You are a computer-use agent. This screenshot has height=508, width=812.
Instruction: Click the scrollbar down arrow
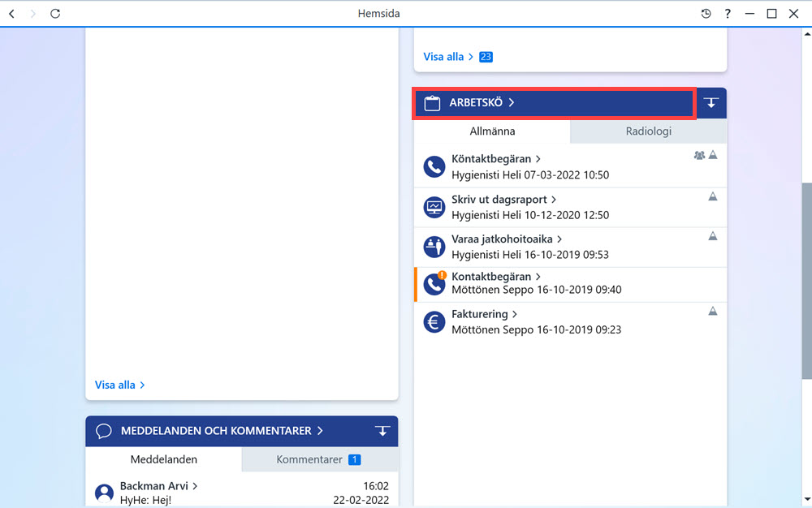point(807,499)
